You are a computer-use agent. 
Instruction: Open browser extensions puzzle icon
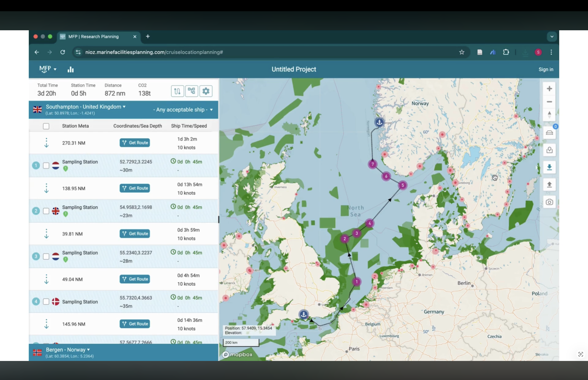[506, 52]
